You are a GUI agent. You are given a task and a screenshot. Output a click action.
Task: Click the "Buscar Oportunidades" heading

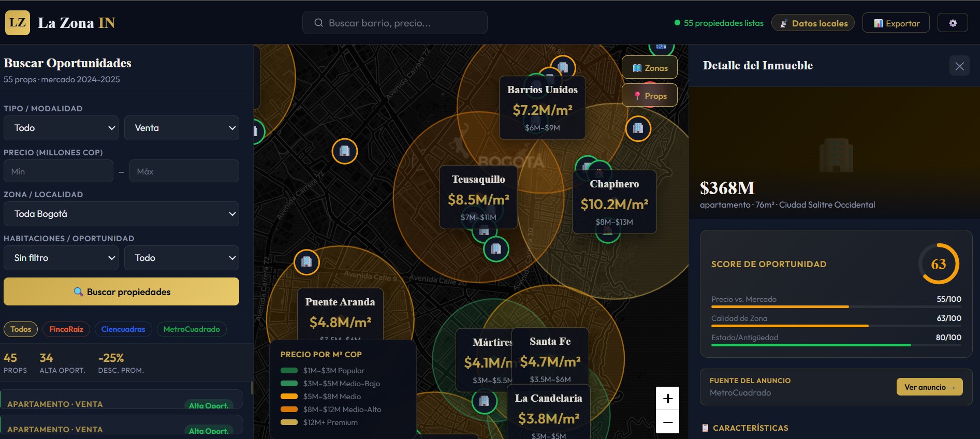tap(67, 63)
